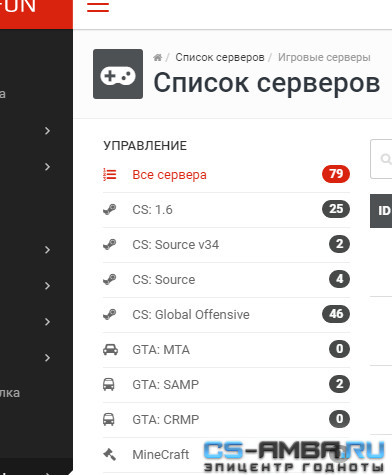Toggle the hamburger menu icon
Image resolution: width=392 pixels, height=475 pixels.
tap(98, 7)
